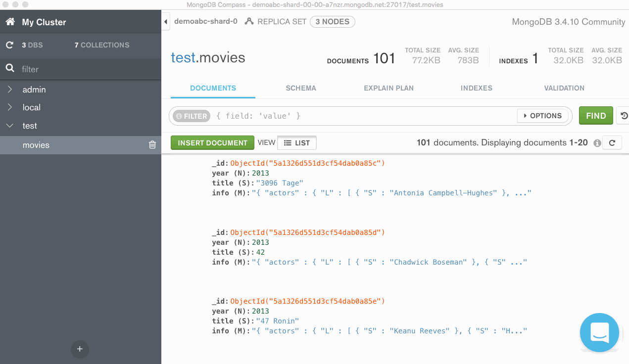This screenshot has height=364, width=629.
Task: Delete the movies collection using trash icon
Action: pyautogui.click(x=152, y=145)
